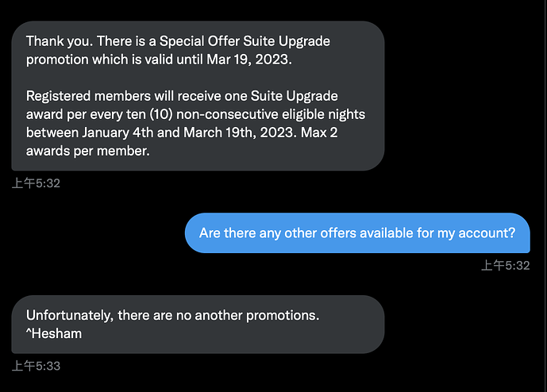Screen dimensions: 547x392
Task: Click the 上午5:32 timestamp under the blue message
Action: 505,265
